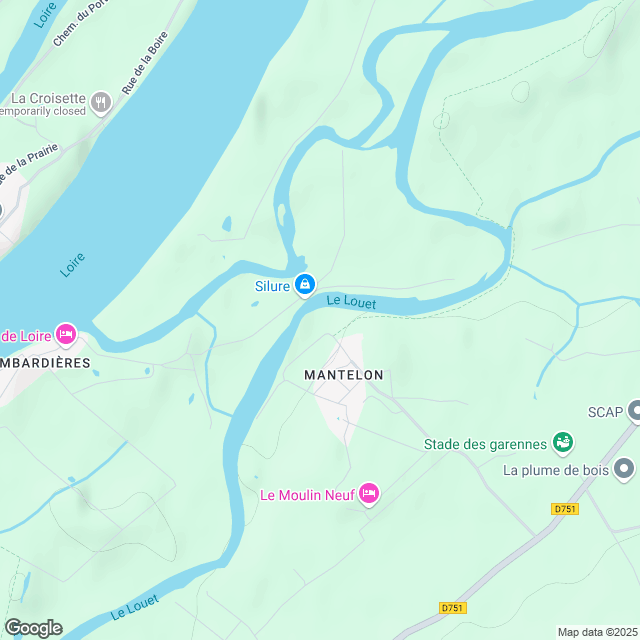Viewport: 640px width, 640px height.
Task: Select the Rue de la Boire street label
Action: point(145,63)
